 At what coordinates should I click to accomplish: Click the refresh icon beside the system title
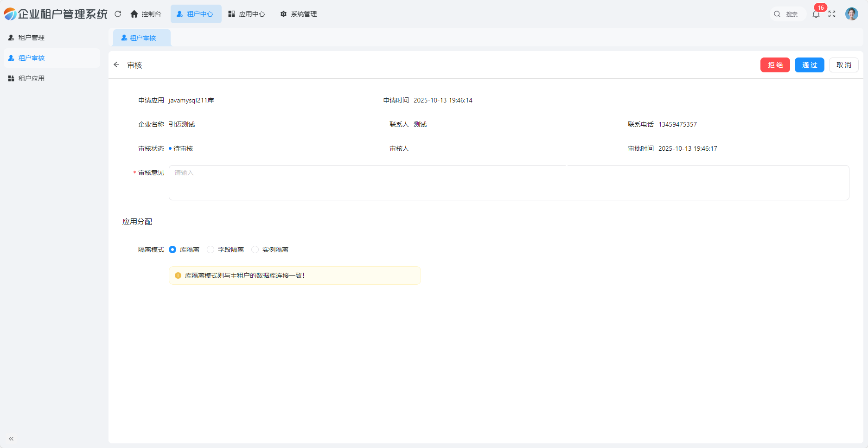118,14
